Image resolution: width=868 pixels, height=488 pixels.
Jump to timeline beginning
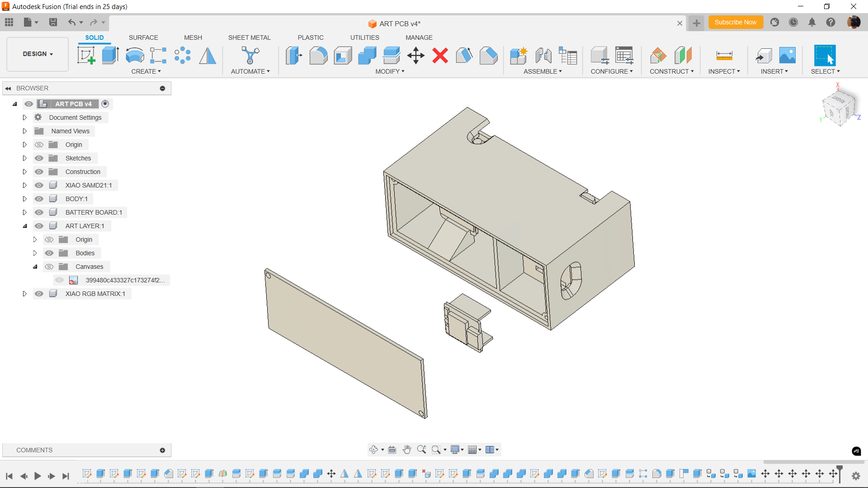tap(9, 476)
